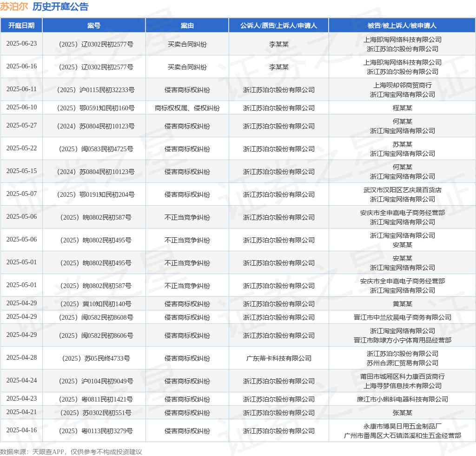
Task: Select case number (2025)闽0582民初8606号
Action: pos(96,335)
